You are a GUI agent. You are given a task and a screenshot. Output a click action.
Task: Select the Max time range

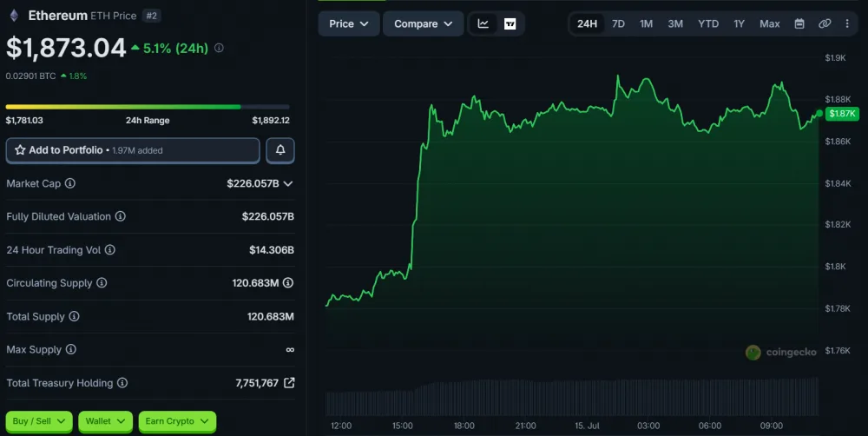click(x=769, y=23)
